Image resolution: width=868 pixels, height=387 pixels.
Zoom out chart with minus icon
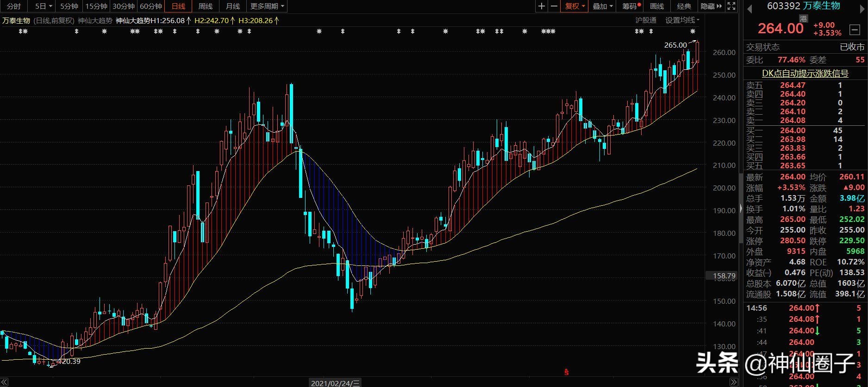coord(554,6)
